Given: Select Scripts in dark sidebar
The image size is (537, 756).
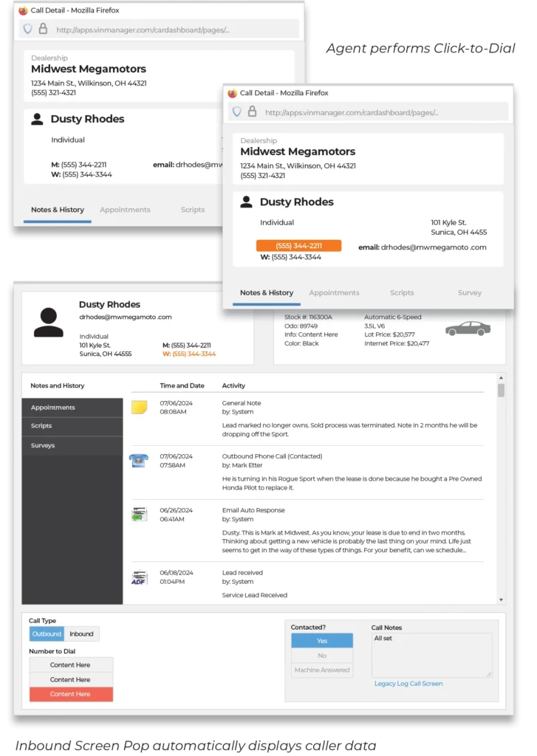Looking at the screenshot, I should tap(72, 426).
